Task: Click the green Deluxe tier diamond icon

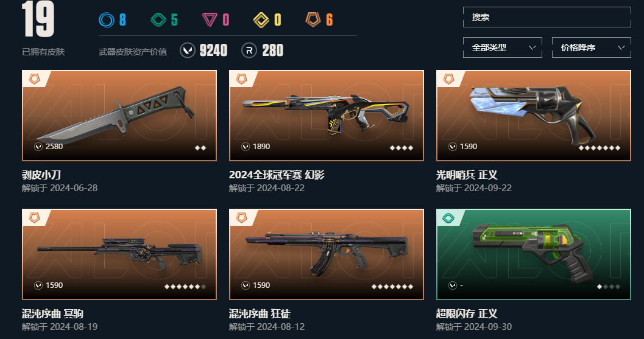Action: click(158, 19)
